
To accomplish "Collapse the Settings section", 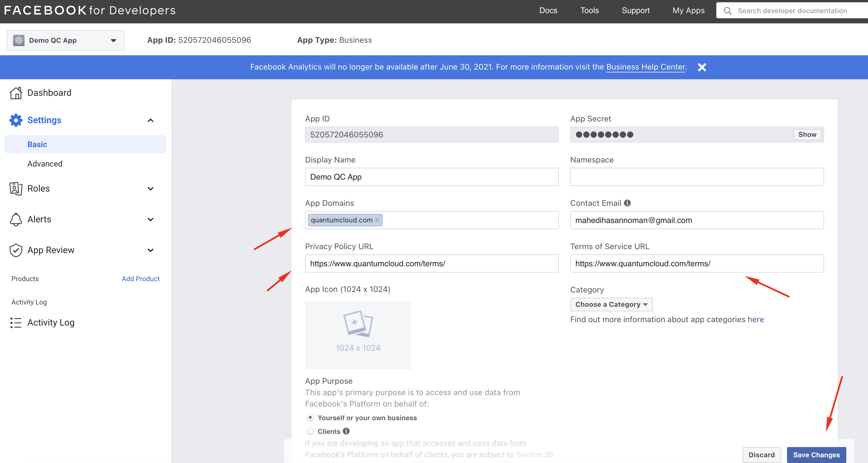I will 151,120.
